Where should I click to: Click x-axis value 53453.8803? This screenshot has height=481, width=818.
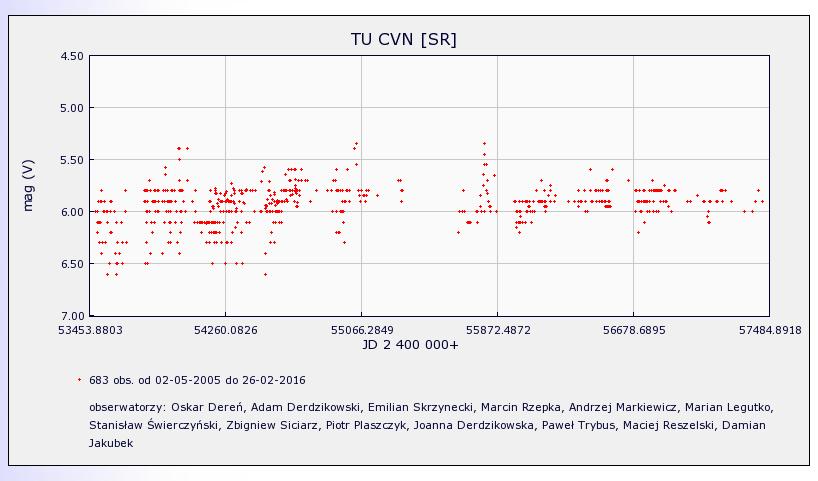[x=90, y=330]
